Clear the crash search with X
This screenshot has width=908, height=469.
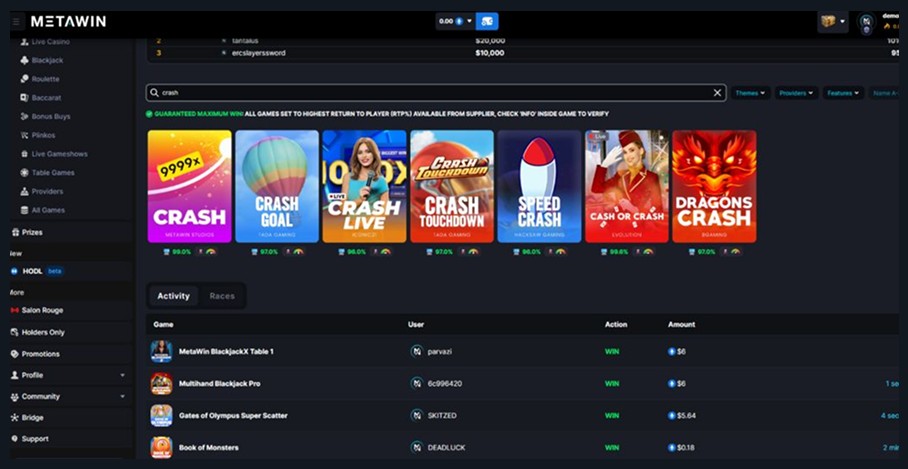(717, 93)
